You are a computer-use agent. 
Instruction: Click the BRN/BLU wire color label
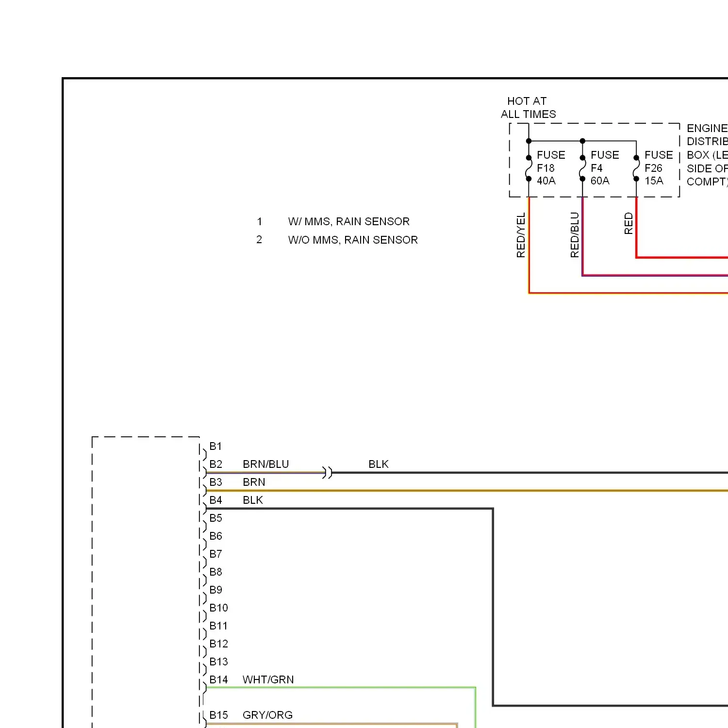point(265,464)
